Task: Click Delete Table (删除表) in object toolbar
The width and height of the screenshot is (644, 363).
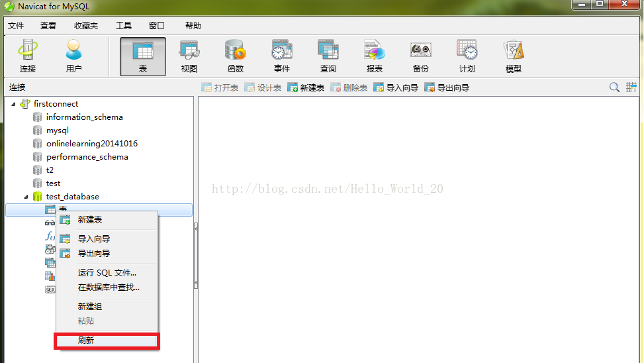Action: pyautogui.click(x=349, y=87)
